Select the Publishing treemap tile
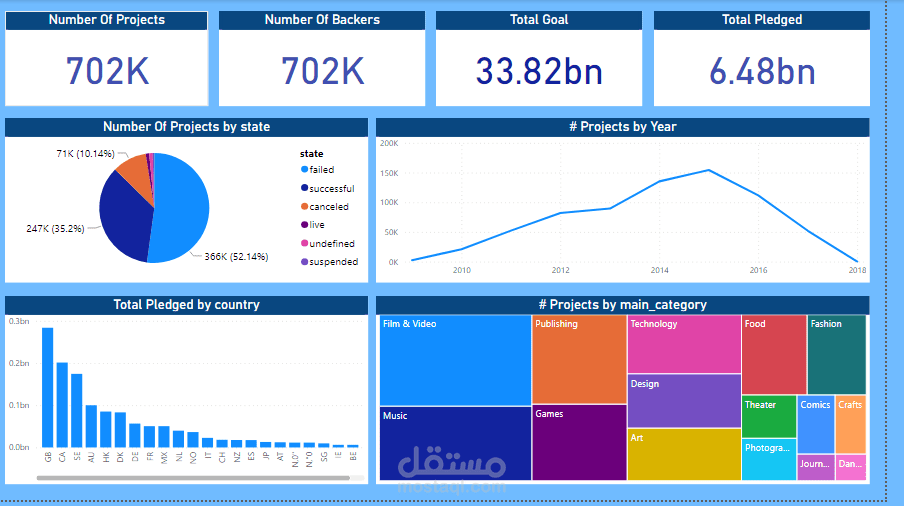The width and height of the screenshot is (904, 506). tap(579, 358)
